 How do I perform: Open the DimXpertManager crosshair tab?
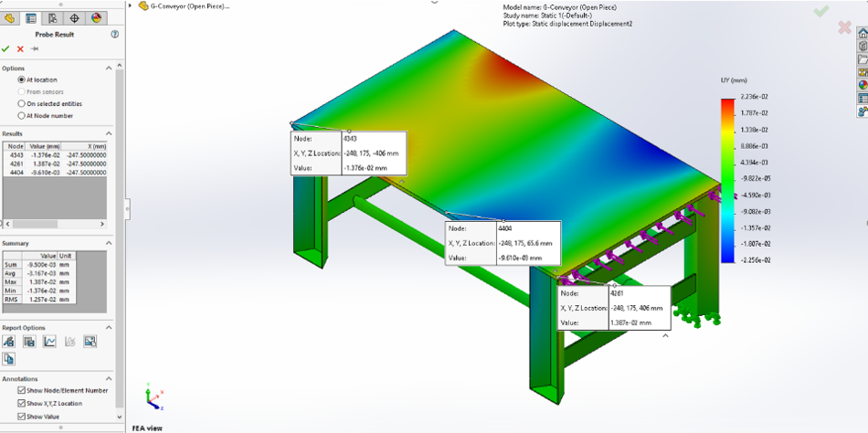[75, 18]
